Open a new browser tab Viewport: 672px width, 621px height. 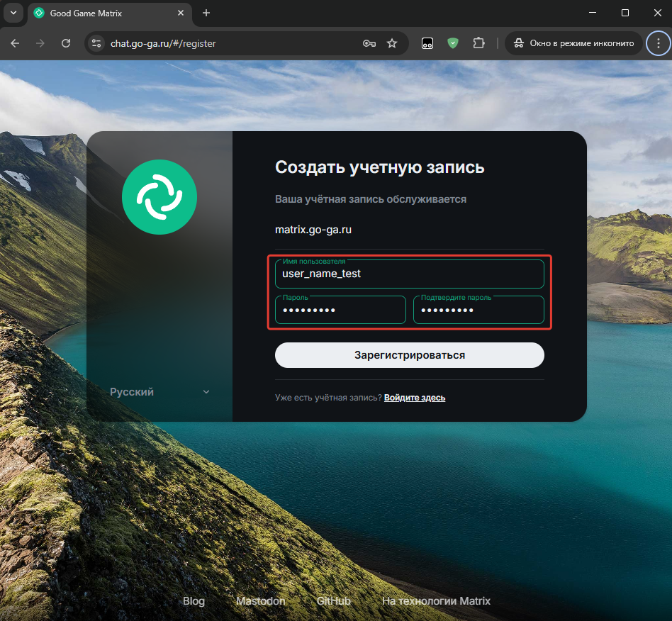pos(206,13)
